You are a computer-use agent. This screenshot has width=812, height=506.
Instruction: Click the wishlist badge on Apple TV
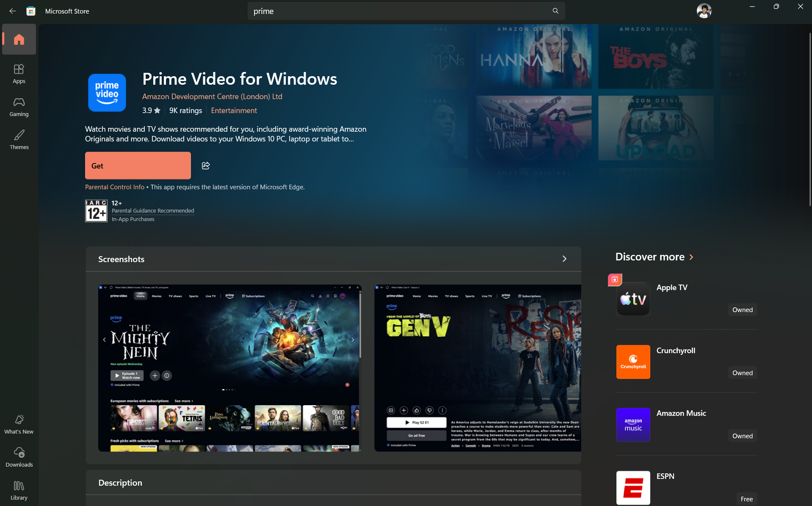tap(615, 279)
